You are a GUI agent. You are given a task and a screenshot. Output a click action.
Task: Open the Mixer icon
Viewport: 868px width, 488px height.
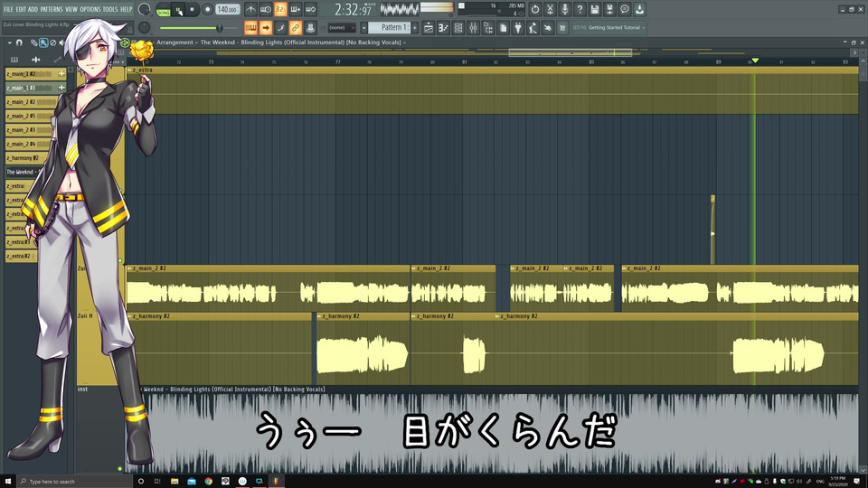(x=473, y=28)
